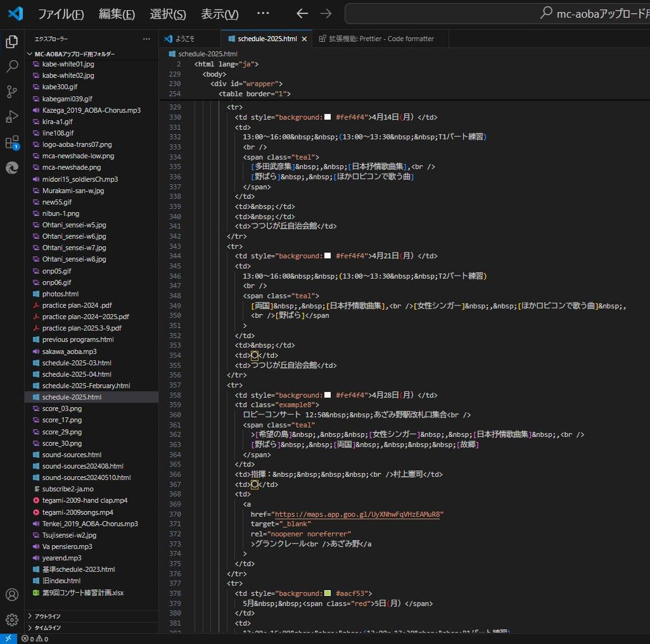650x644 pixels.
Task: Open the Run and Debug view
Action: click(11, 117)
